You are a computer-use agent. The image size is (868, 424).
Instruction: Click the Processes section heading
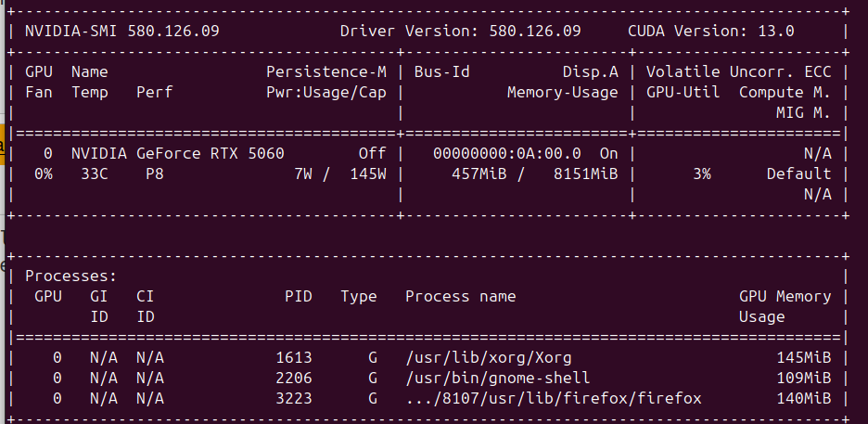coord(70,276)
